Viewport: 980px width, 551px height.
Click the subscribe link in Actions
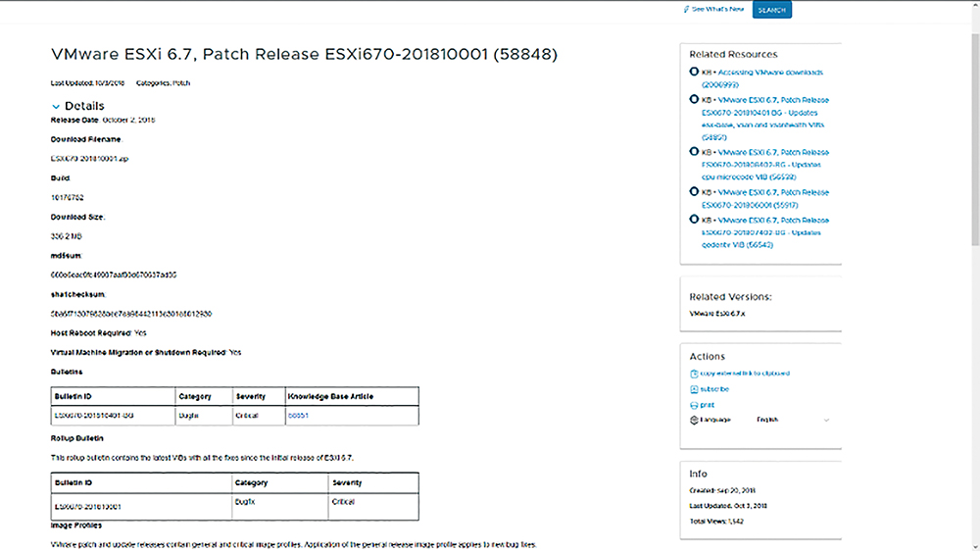click(x=714, y=389)
